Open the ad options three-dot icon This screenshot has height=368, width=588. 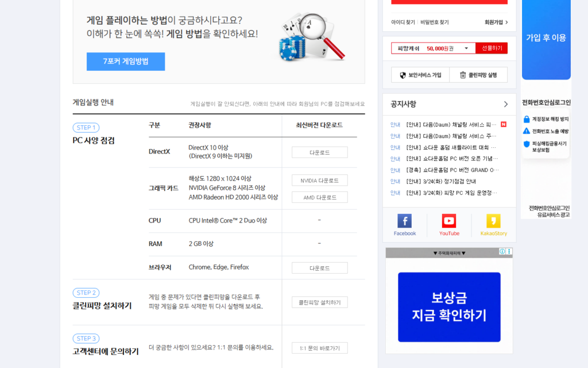[x=509, y=252]
